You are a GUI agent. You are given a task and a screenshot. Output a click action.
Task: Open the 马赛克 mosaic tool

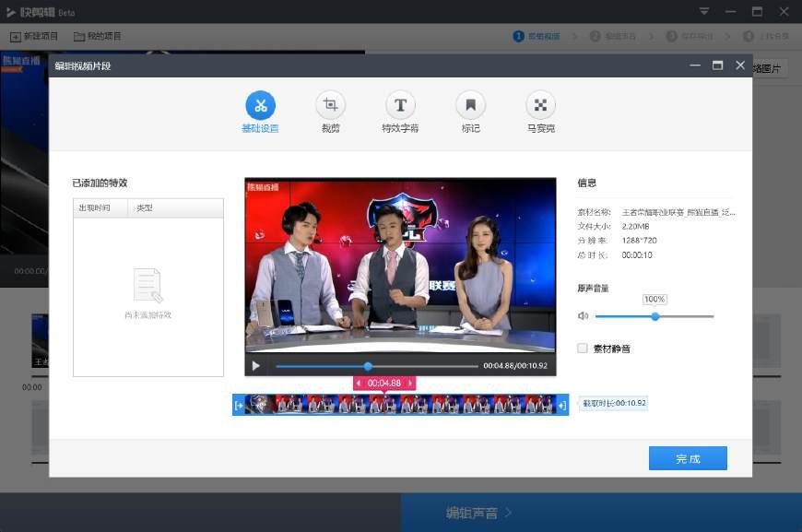click(x=539, y=111)
